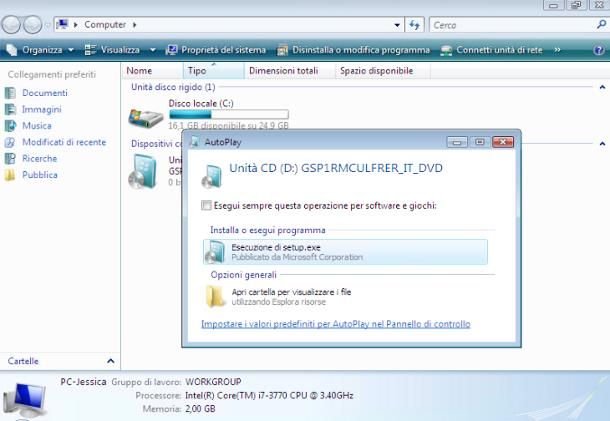Sort by Spazio disponibile column
This screenshot has width=610, height=421.
(383, 71)
